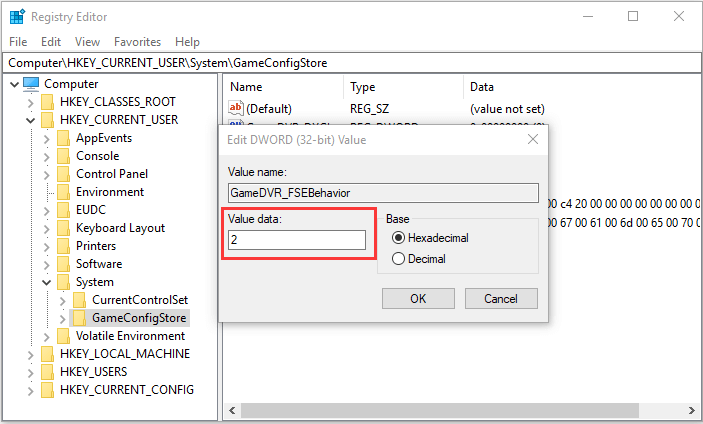Collapse the HKEY_CURRENT_USER node
703x424 pixels.
30,121
